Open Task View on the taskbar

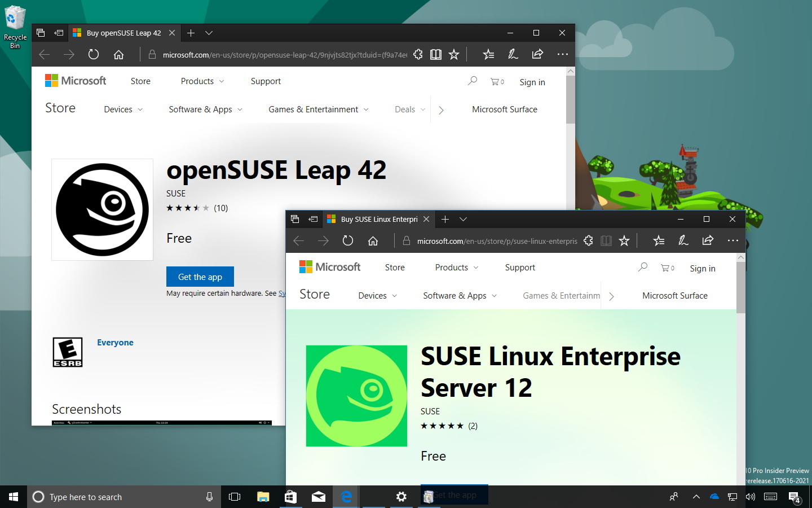[235, 497]
